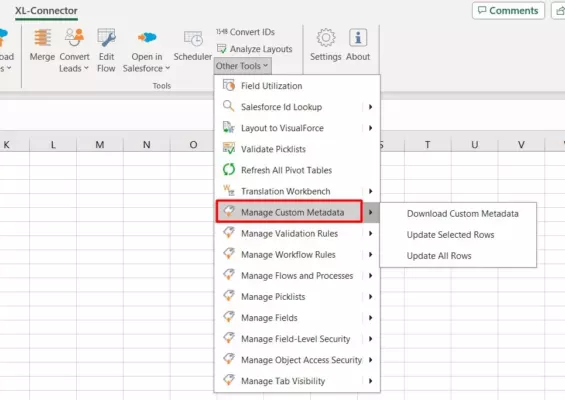Click the Manage Custom Metadata icon
The image size is (565, 400).
point(229,211)
